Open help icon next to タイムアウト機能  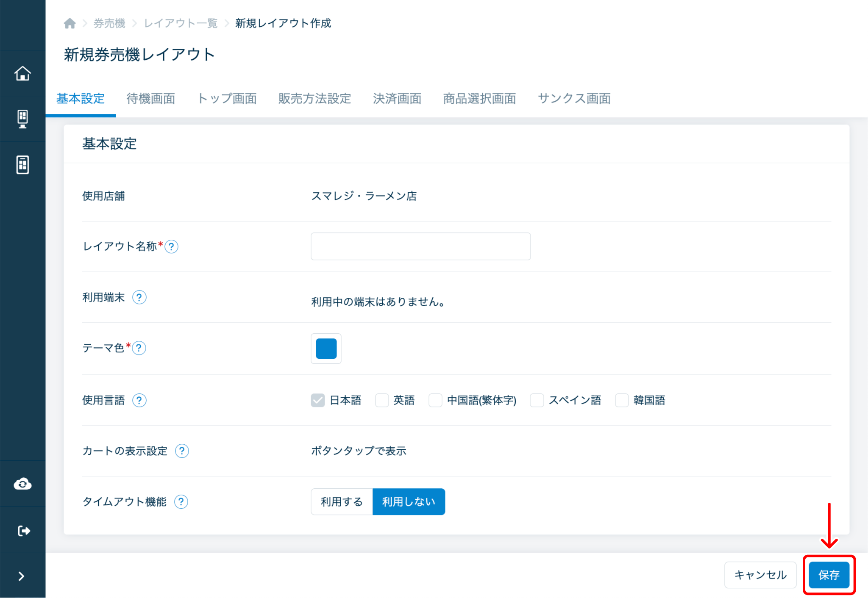click(181, 502)
